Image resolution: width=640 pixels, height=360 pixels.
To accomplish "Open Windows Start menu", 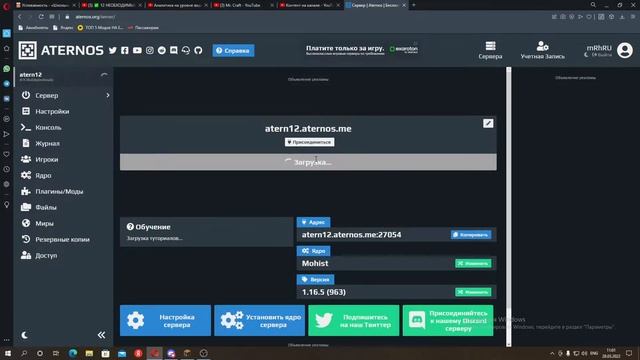I will click(x=8, y=353).
